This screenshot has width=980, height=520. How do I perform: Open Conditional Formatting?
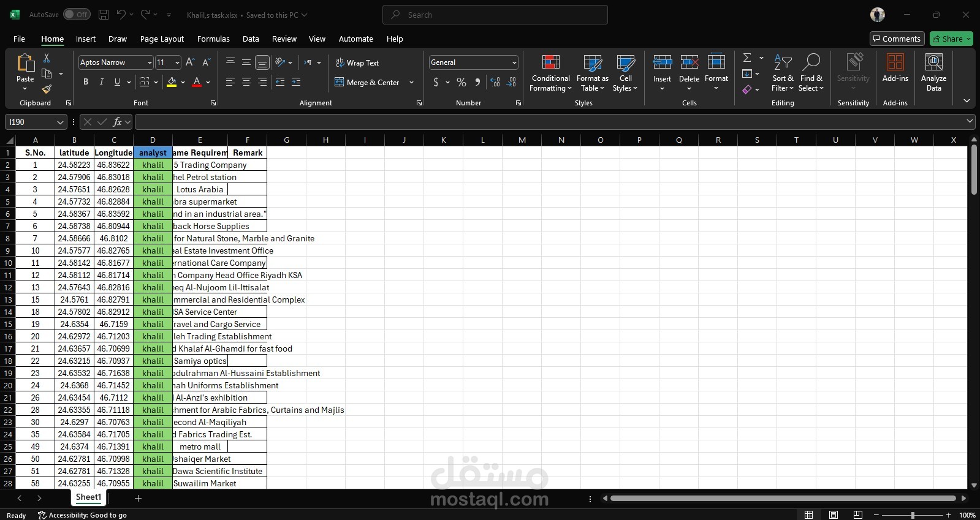tap(550, 73)
